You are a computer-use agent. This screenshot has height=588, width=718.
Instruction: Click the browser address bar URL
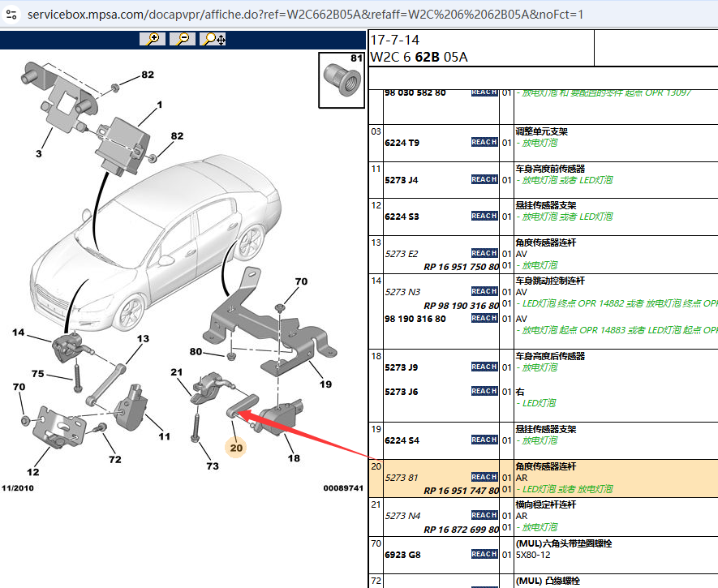click(304, 15)
